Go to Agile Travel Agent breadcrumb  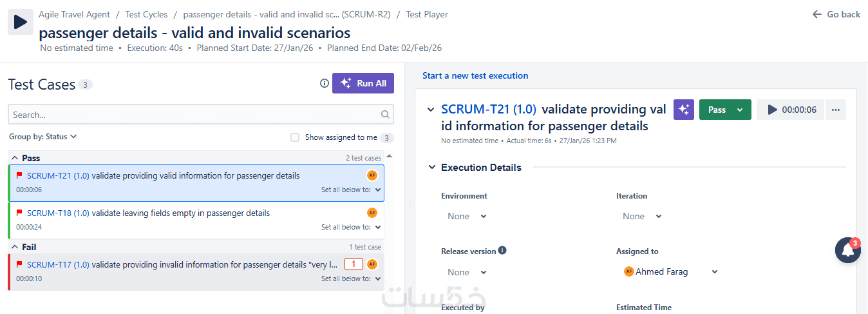click(x=74, y=14)
